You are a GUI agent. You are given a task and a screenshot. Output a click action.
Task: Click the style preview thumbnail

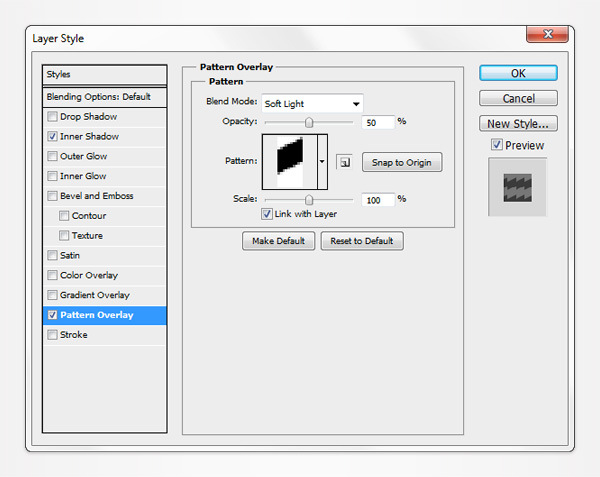pos(517,187)
